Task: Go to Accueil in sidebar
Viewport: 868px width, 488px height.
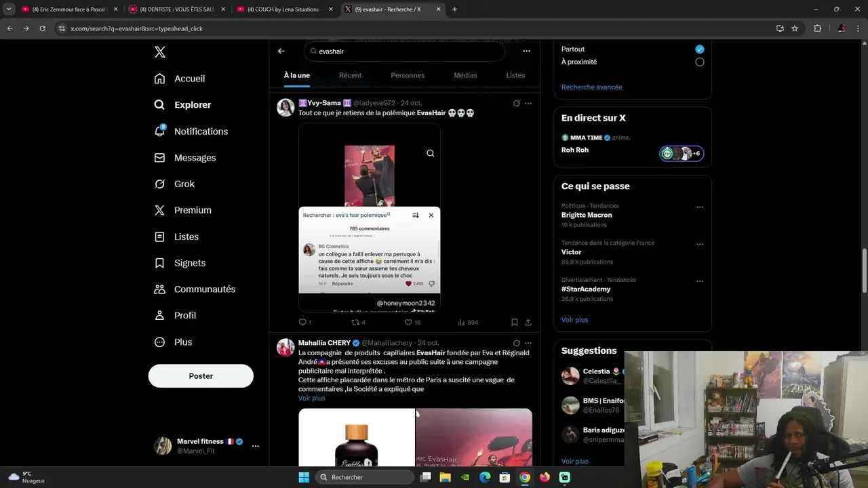Action: pyautogui.click(x=180, y=79)
